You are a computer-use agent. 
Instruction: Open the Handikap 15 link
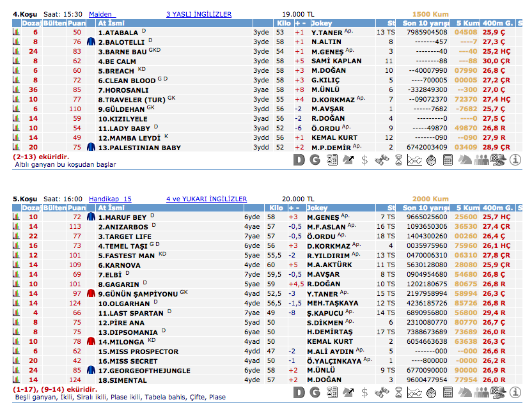110,199
